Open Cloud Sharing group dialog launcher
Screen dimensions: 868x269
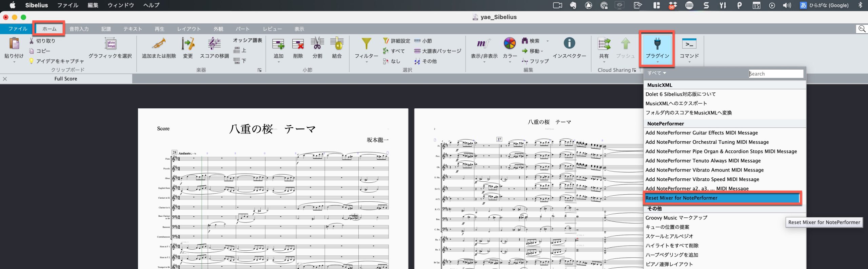(x=634, y=70)
